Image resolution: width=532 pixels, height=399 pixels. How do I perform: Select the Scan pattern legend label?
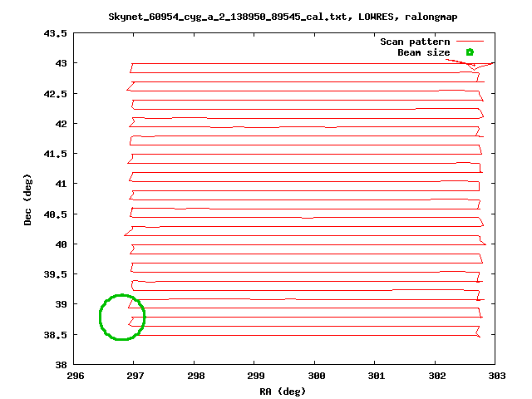click(415, 42)
